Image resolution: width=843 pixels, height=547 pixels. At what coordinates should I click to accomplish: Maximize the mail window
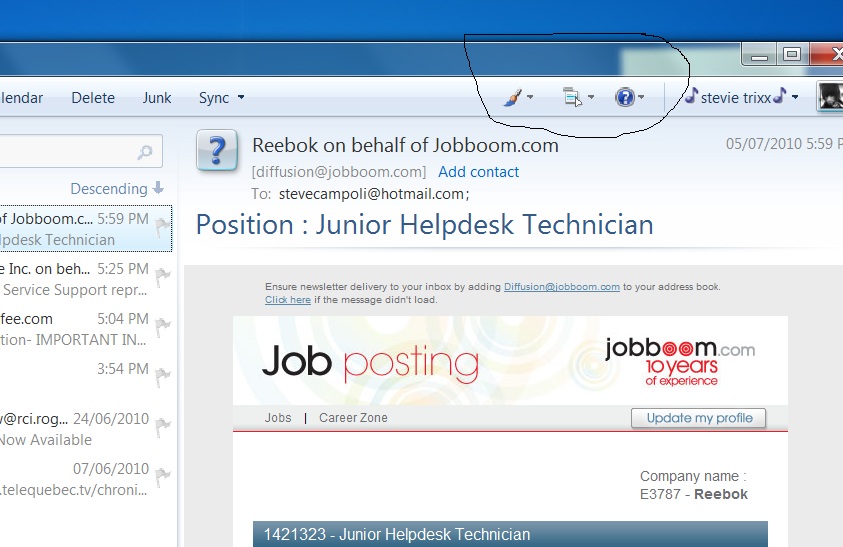(x=792, y=54)
